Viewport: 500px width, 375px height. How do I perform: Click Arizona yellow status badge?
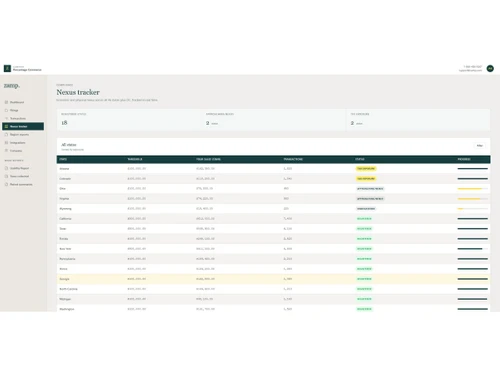366,169
